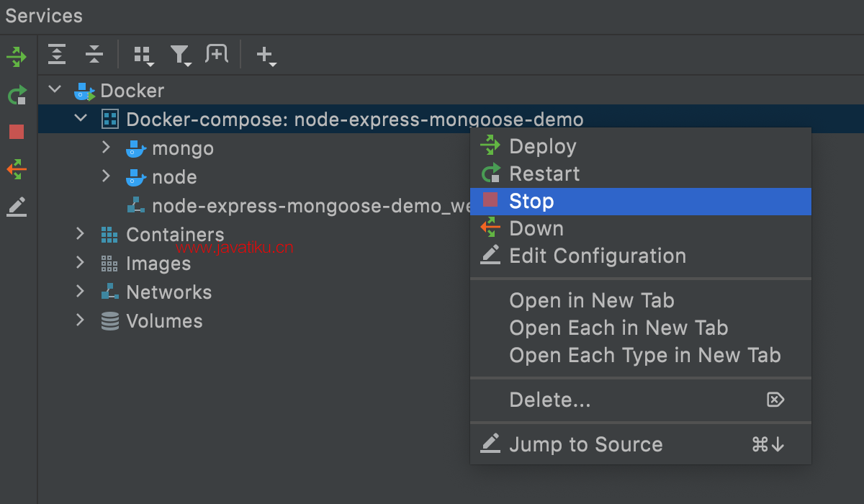Select the Images tree item
This screenshot has width=864, height=504.
pos(158,264)
